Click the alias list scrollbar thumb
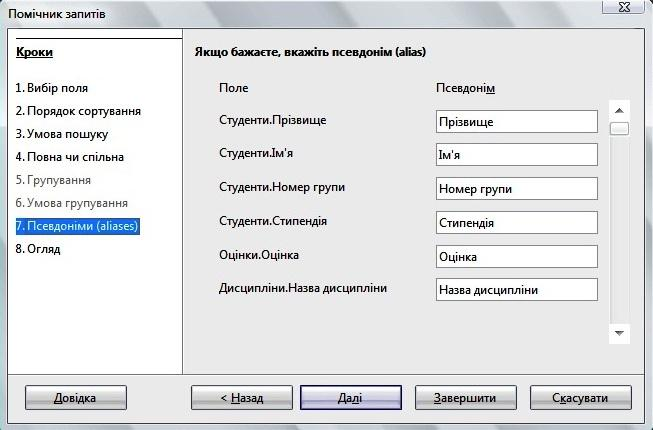The height and width of the screenshot is (430, 653). click(619, 128)
